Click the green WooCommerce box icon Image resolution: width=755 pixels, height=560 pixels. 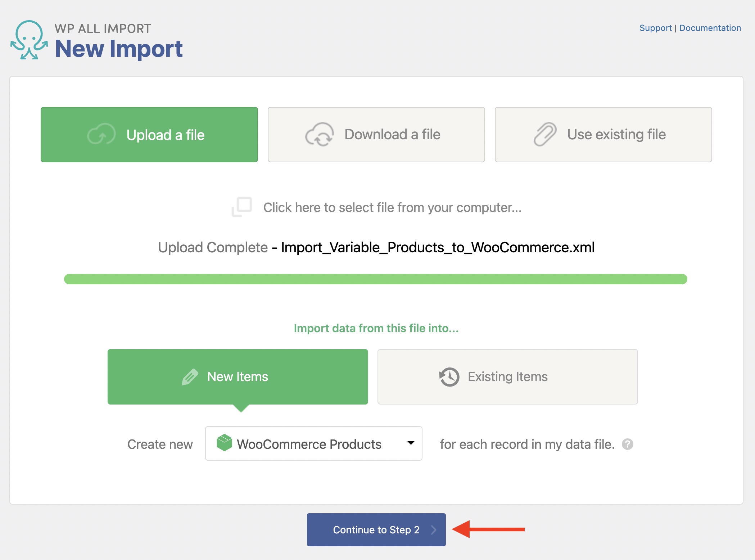tap(224, 443)
